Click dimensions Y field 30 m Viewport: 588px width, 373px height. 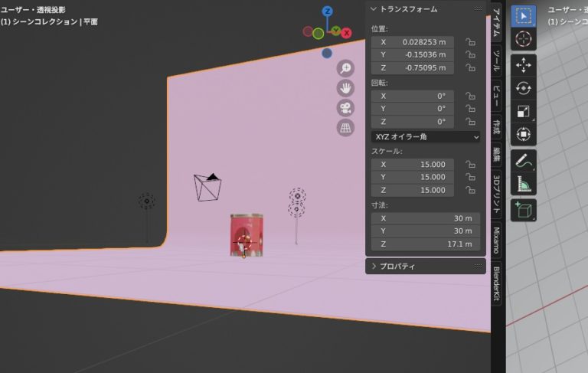pyautogui.click(x=426, y=231)
